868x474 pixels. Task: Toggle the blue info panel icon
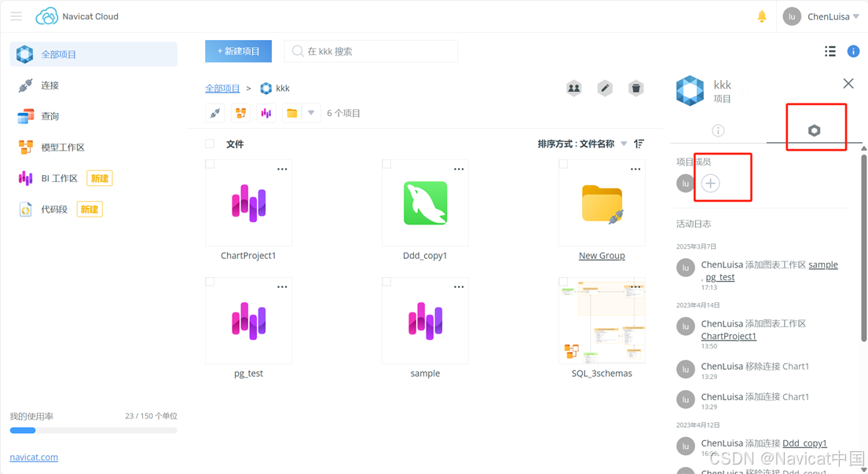click(x=853, y=51)
